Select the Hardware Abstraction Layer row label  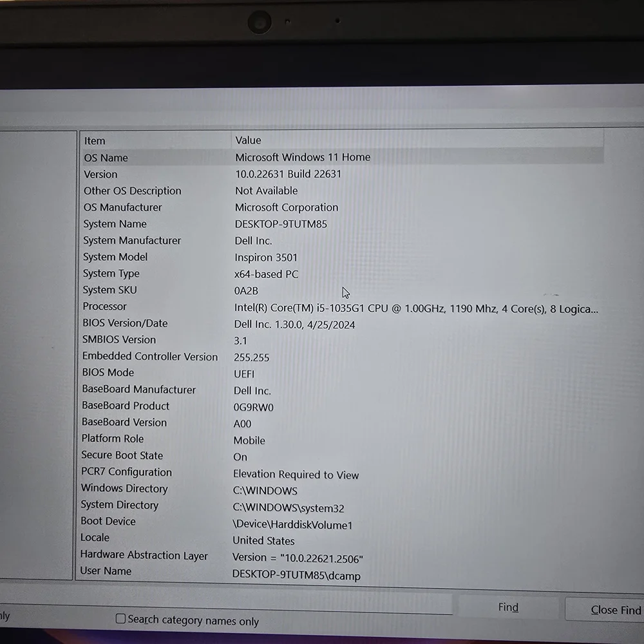click(144, 554)
